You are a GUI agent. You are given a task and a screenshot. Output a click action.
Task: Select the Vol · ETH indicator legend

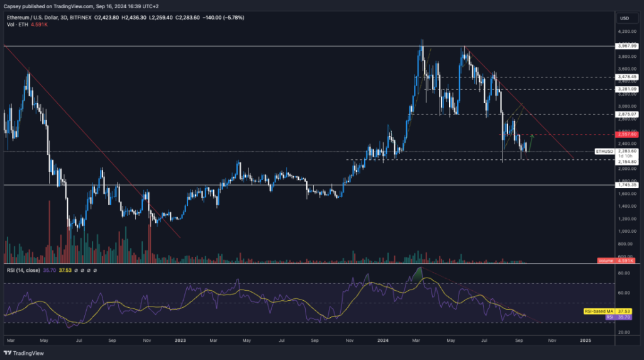tap(16, 25)
